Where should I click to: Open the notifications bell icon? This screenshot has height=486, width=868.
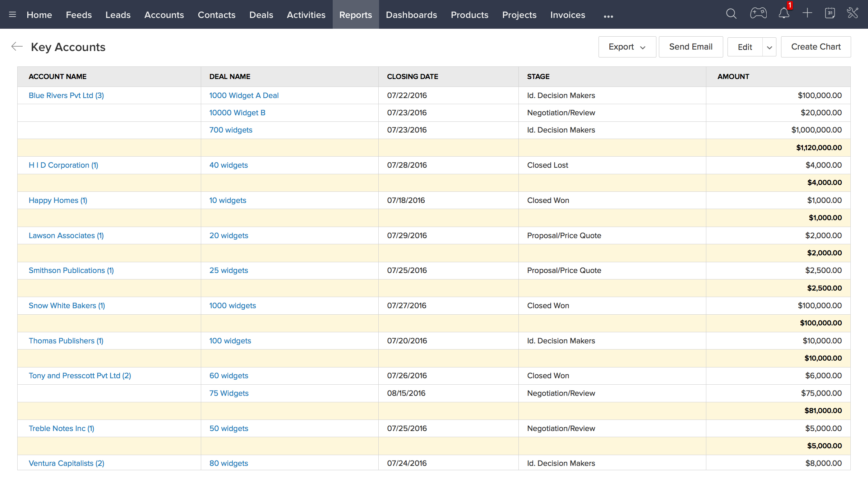tap(784, 14)
